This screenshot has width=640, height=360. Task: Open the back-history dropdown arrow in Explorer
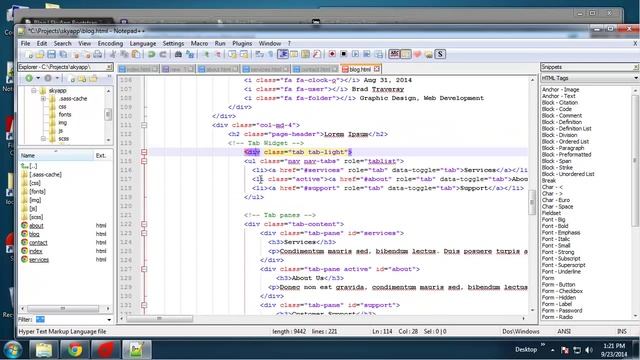tap(38, 78)
